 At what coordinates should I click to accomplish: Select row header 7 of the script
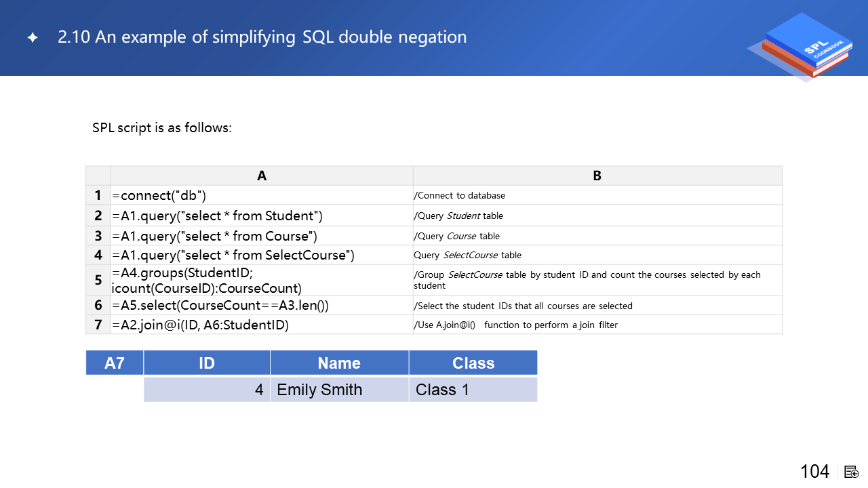[98, 325]
